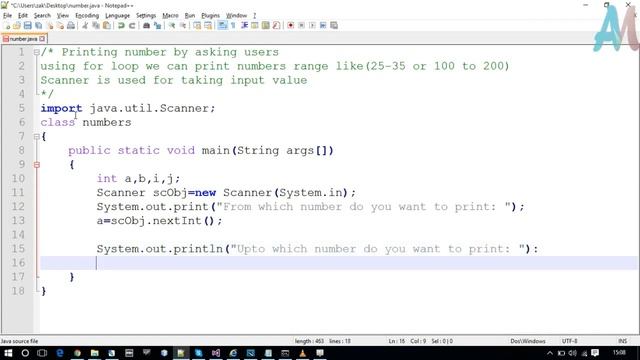
Task: Select the number.java document tab
Action: (x=24, y=39)
